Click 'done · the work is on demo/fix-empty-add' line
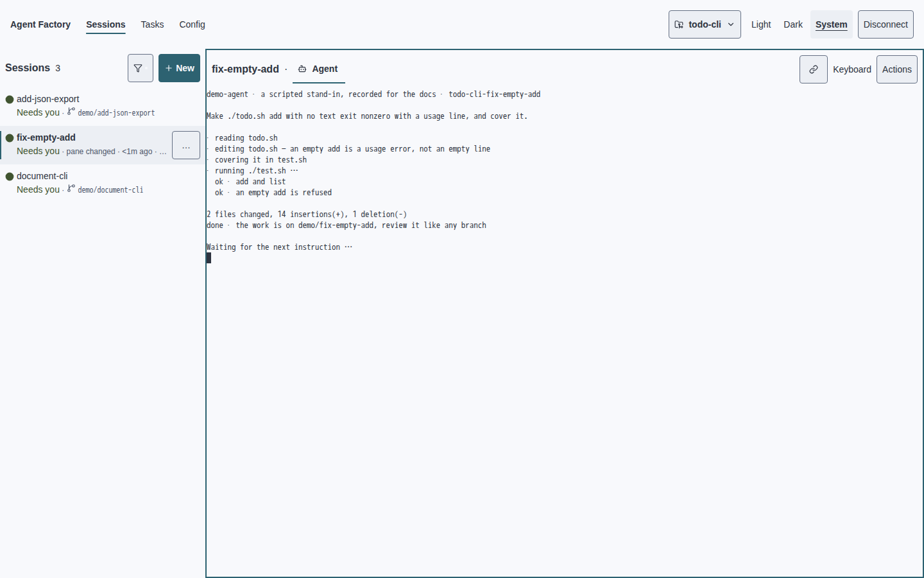This screenshot has height=578, width=924. (346, 225)
